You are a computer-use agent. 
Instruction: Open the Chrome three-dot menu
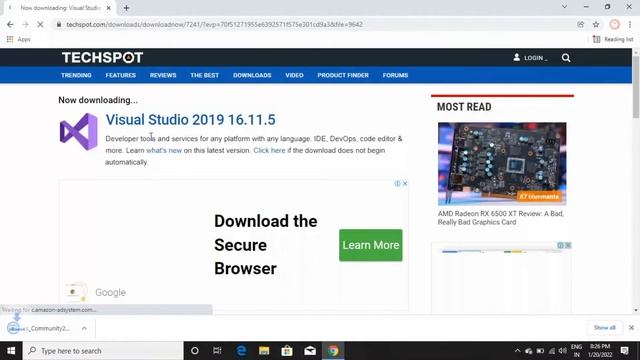(630, 24)
